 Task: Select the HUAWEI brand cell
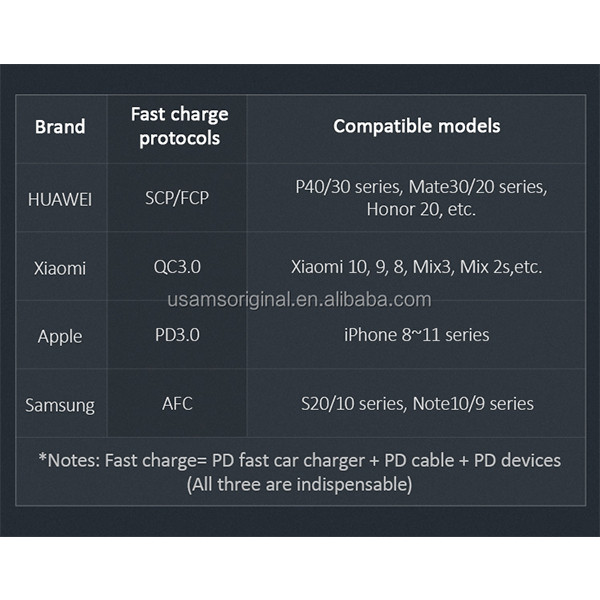point(60,199)
